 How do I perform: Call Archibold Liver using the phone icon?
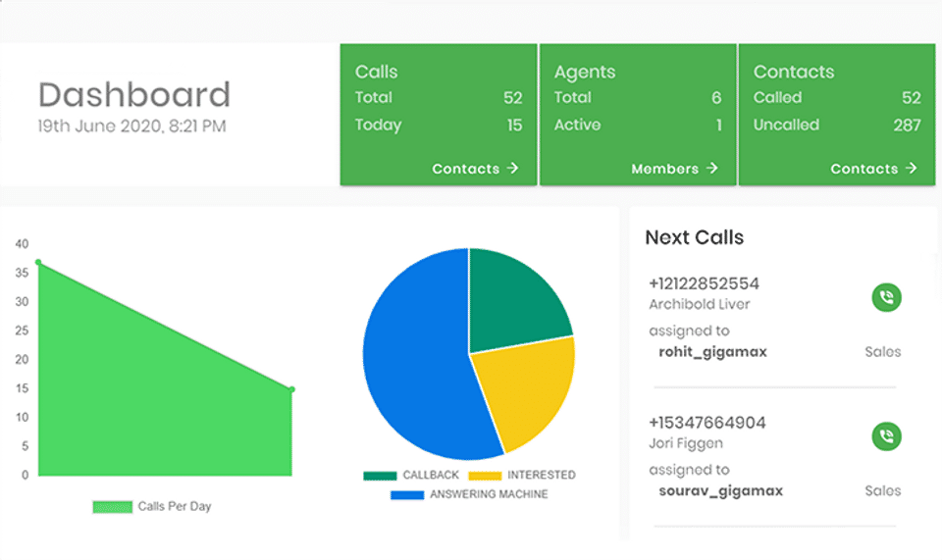(886, 297)
